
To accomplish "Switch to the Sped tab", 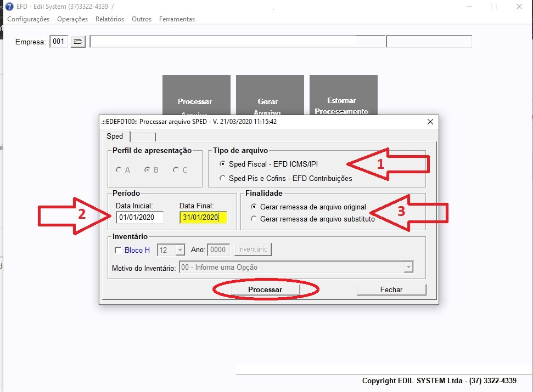I will 115,137.
